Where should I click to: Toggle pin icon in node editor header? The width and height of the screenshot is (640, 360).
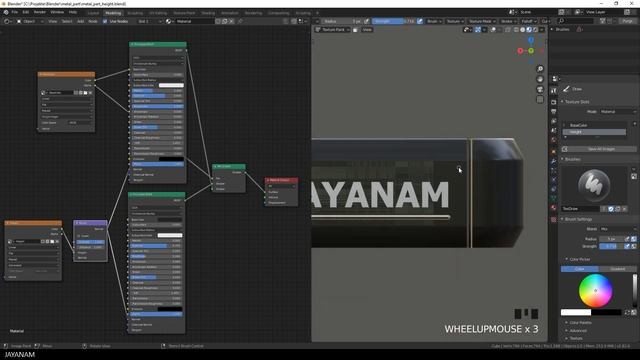[240, 21]
